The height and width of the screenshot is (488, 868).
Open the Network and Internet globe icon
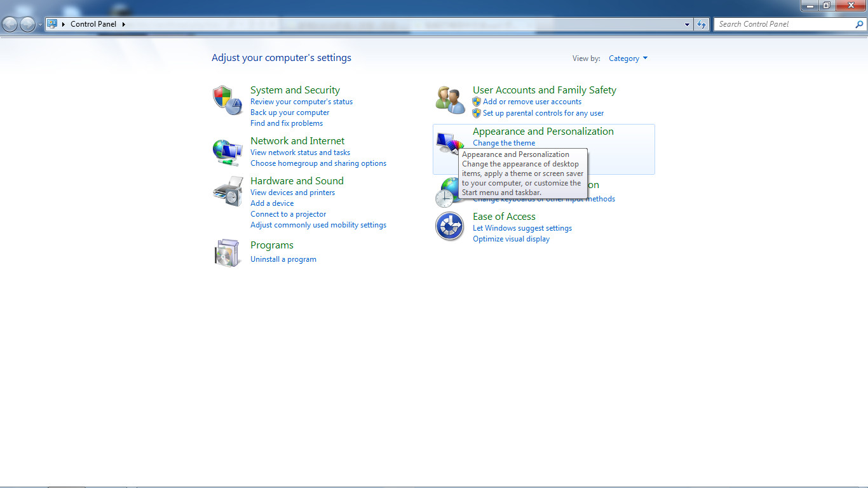(x=227, y=152)
